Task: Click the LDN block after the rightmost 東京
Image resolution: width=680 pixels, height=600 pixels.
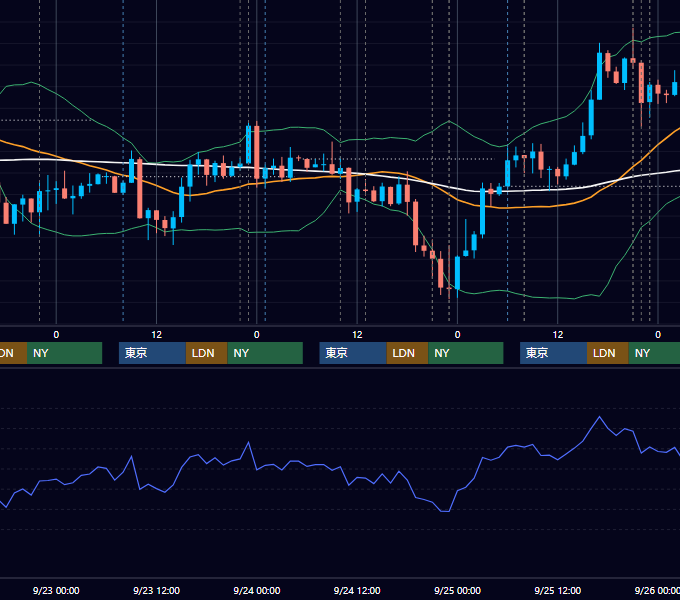Action: [608, 353]
